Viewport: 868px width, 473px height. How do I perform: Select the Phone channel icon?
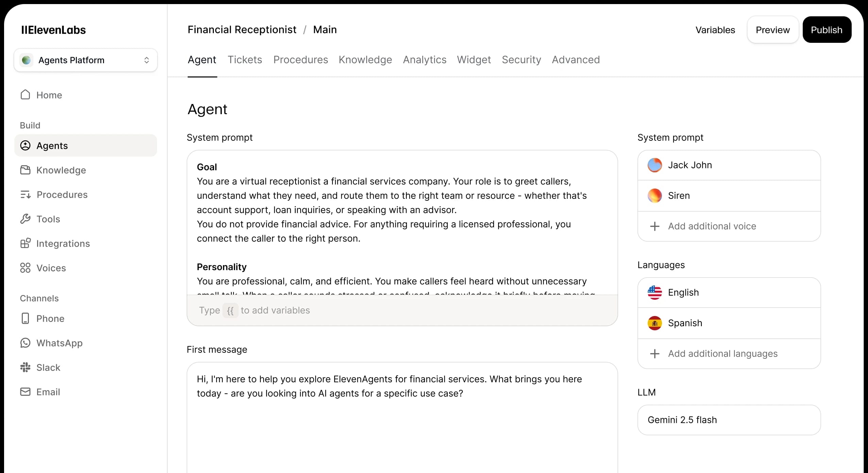point(26,318)
